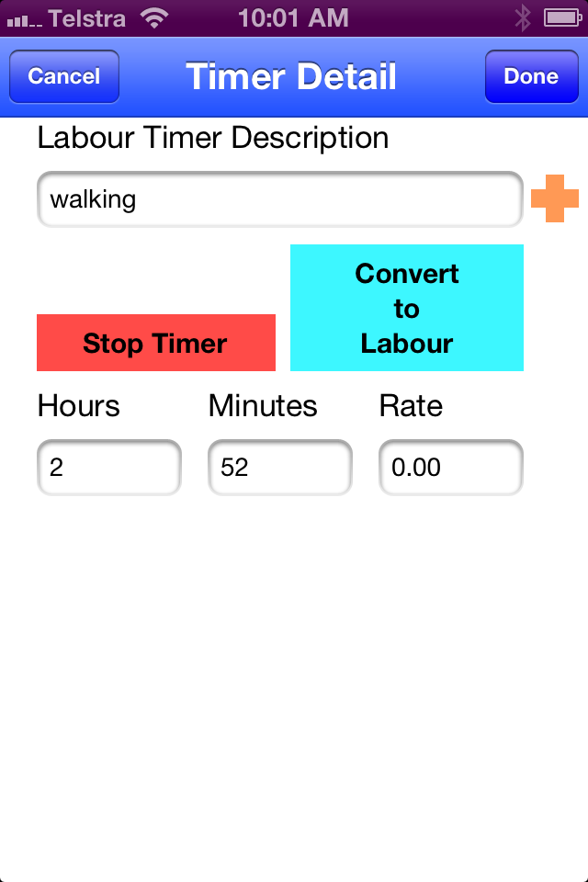Screen dimensions: 588x882
Task: Tap the Rate label
Action: (x=411, y=406)
